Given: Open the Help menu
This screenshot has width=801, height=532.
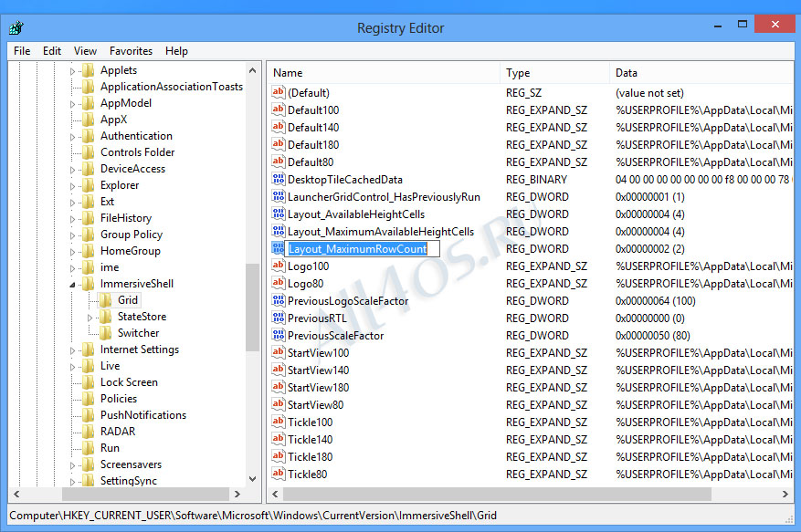Looking at the screenshot, I should click(176, 51).
